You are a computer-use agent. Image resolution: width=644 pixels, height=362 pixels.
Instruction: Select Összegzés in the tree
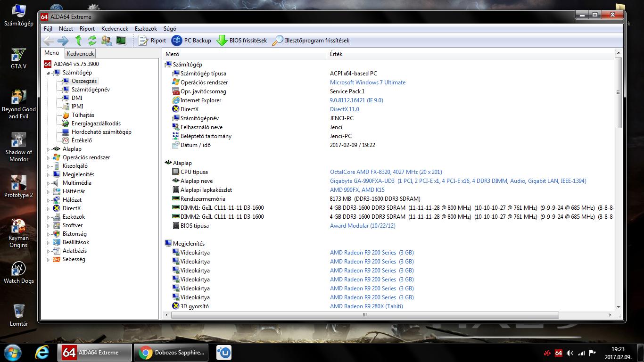[84, 81]
